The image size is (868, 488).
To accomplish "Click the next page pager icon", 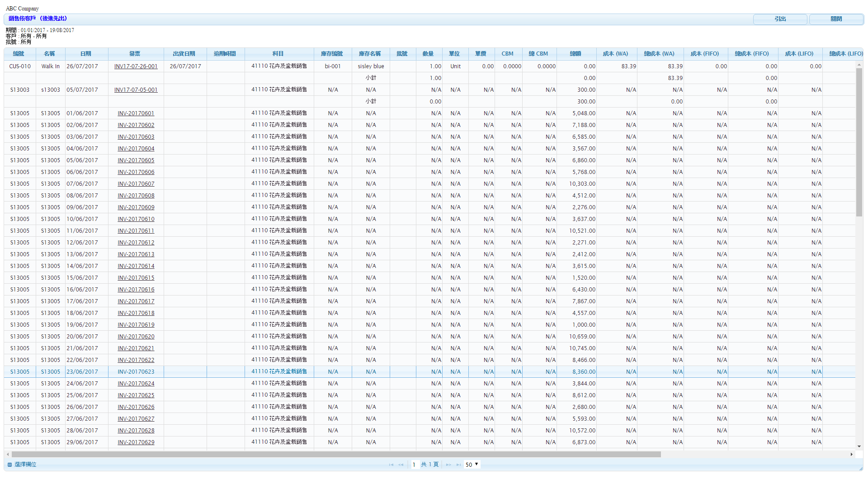I will pyautogui.click(x=448, y=465).
